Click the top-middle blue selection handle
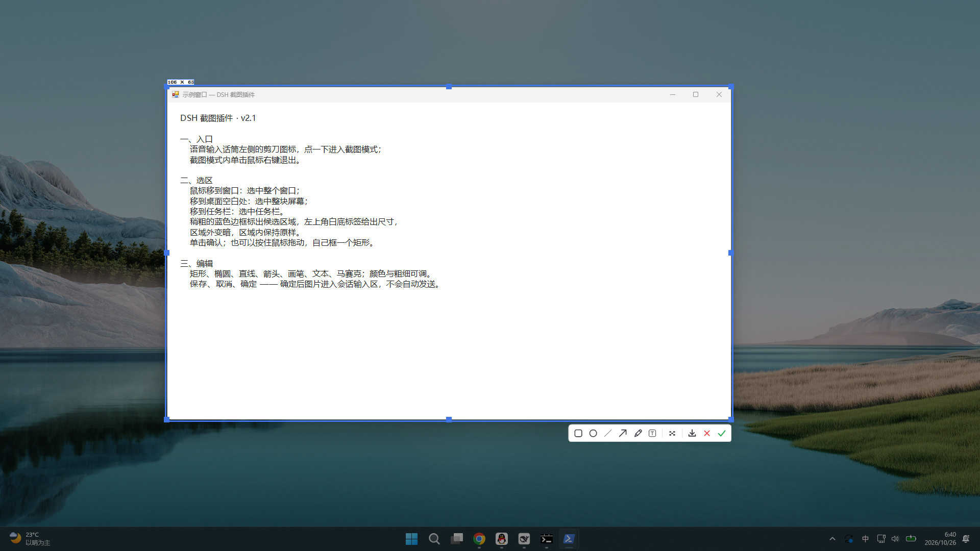Screen dimensions: 980x551 [x=449, y=87]
